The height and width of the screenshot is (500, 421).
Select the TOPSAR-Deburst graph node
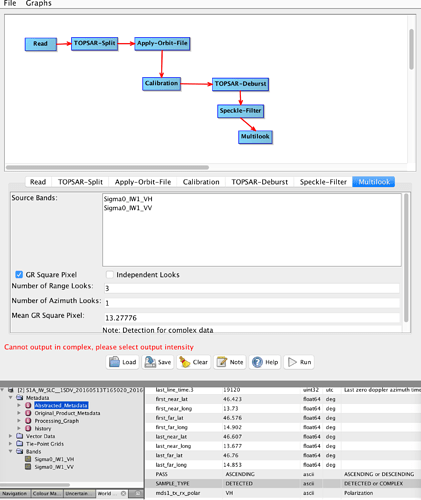tap(240, 84)
